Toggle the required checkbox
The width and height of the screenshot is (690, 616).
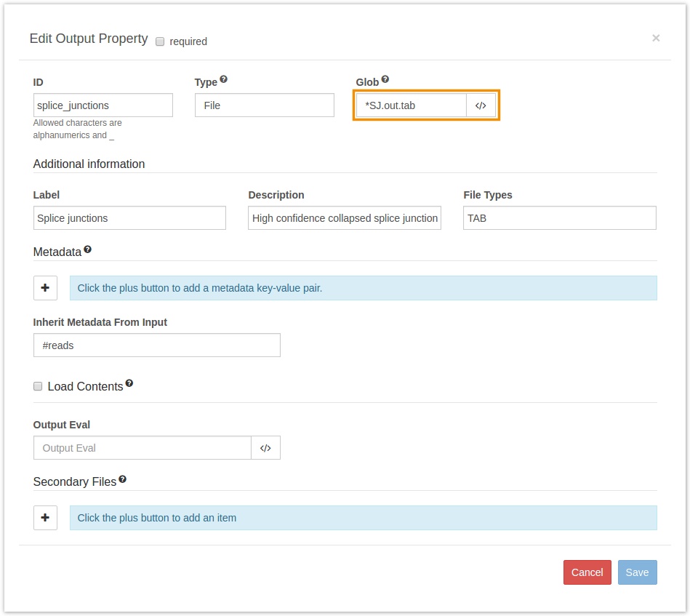click(160, 41)
